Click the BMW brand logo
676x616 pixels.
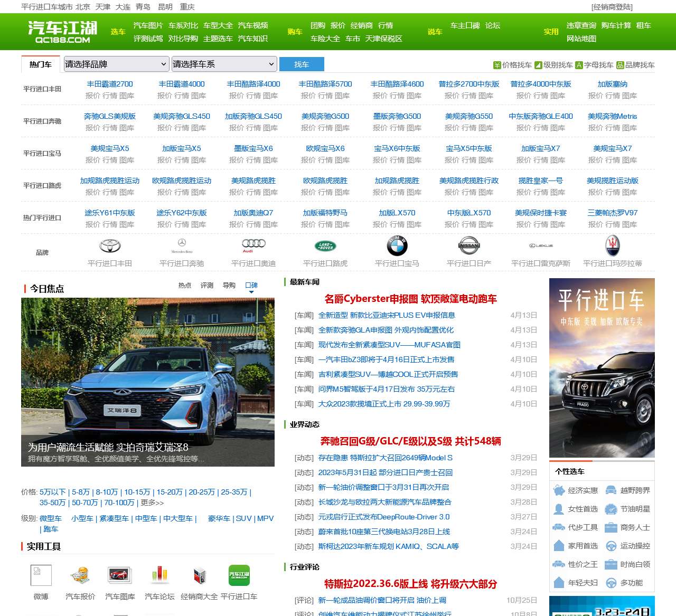pos(397,246)
